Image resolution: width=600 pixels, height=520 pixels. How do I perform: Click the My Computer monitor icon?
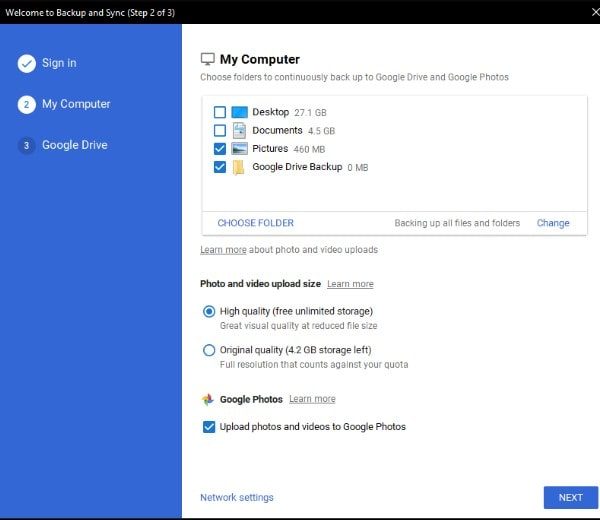[x=208, y=59]
